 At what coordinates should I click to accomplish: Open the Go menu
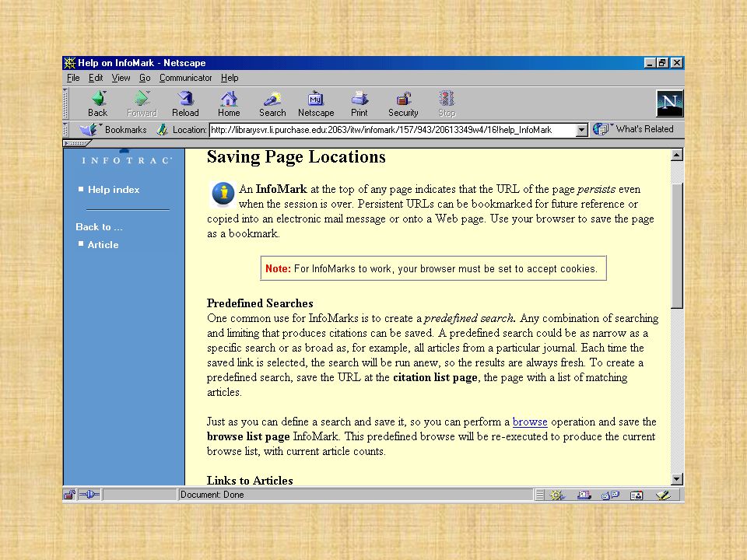pyautogui.click(x=145, y=78)
